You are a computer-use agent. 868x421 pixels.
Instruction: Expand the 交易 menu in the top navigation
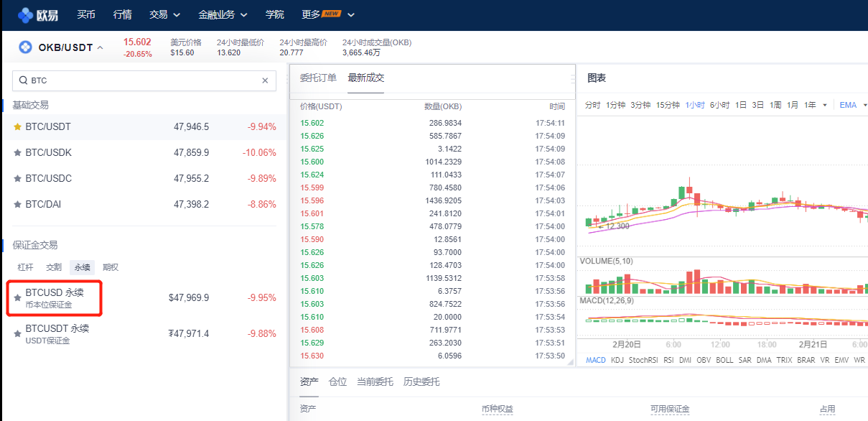[x=164, y=14]
